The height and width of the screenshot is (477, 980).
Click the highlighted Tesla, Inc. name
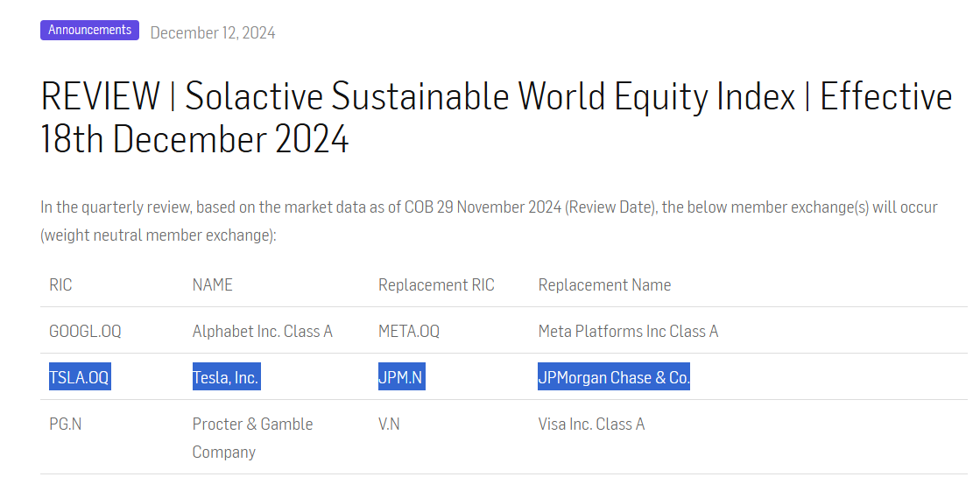point(226,377)
